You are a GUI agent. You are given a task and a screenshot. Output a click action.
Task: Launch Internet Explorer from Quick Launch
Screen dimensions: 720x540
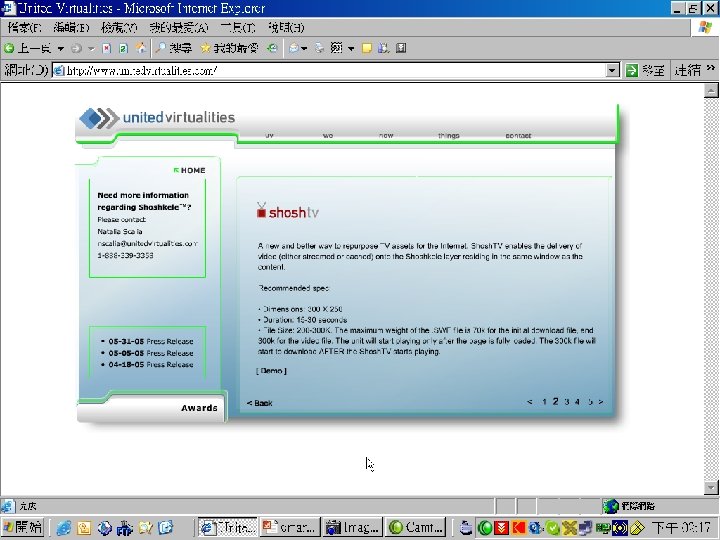coord(63,528)
